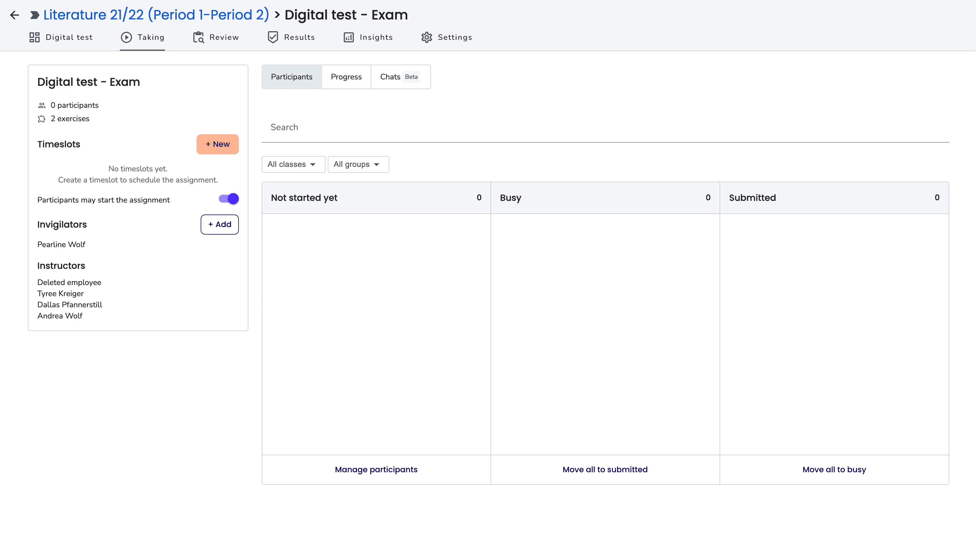This screenshot has width=976, height=560.
Task: Click Move all to submitted
Action: click(x=605, y=470)
